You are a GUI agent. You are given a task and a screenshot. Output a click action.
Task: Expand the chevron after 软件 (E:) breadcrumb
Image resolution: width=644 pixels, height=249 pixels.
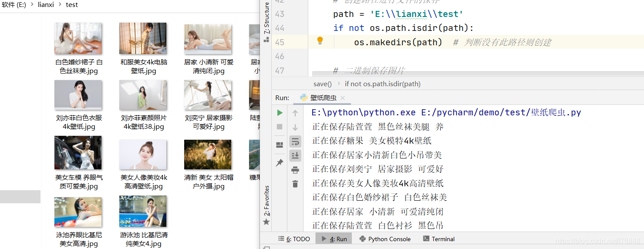[32, 4]
